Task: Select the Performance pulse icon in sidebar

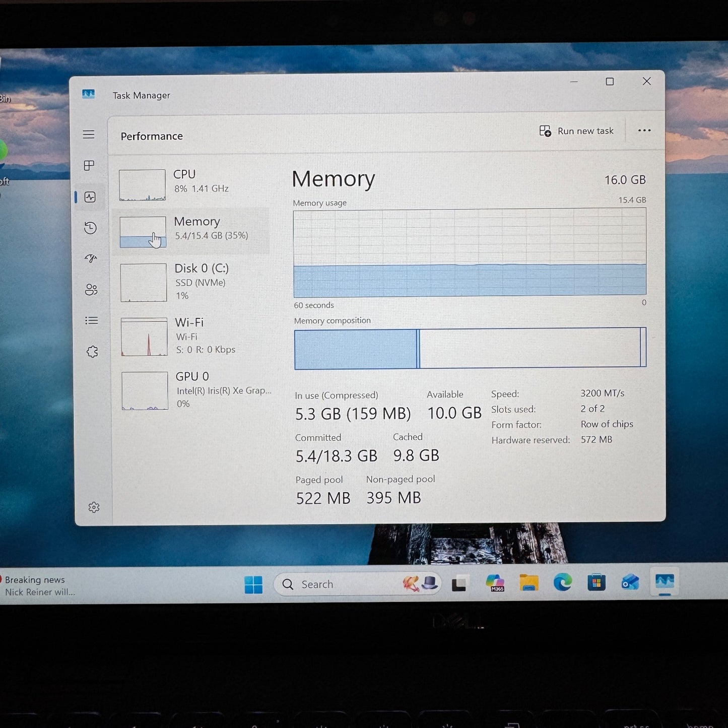Action: click(x=90, y=197)
